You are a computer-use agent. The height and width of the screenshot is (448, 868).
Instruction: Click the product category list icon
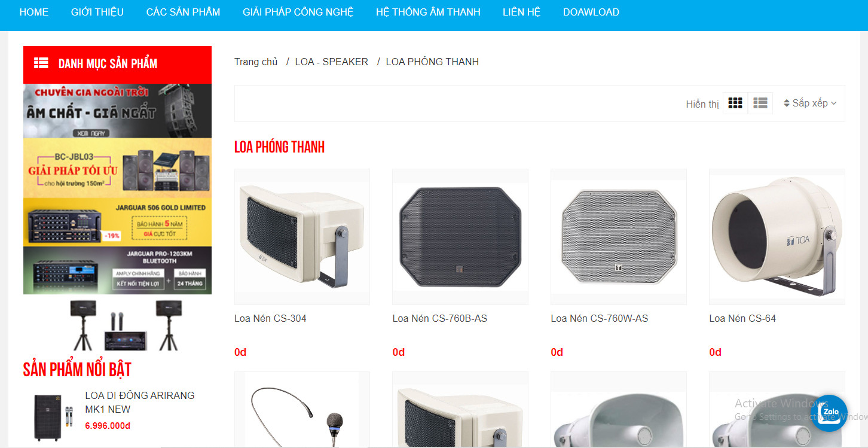point(41,63)
